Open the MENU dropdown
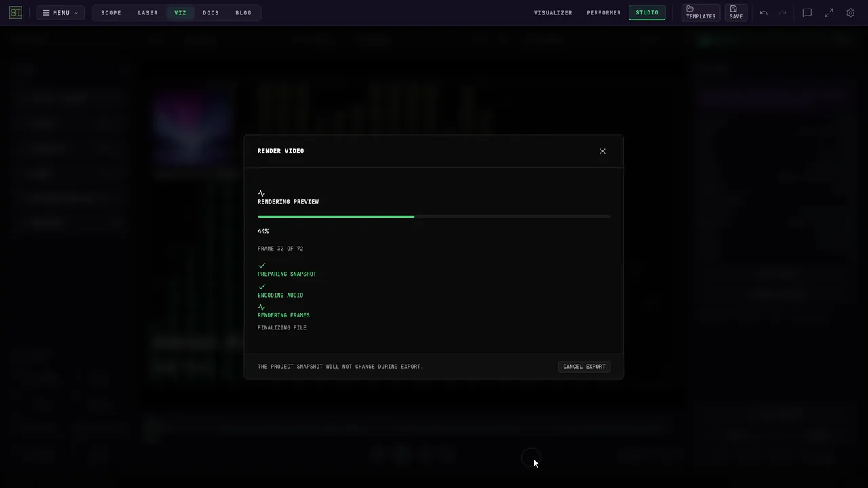This screenshot has width=868, height=488. [60, 13]
